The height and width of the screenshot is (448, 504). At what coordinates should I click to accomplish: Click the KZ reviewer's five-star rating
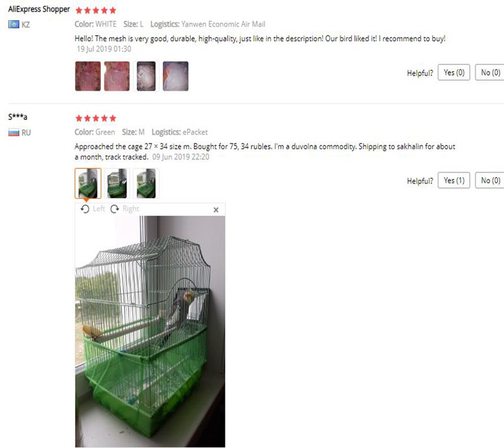coord(96,11)
